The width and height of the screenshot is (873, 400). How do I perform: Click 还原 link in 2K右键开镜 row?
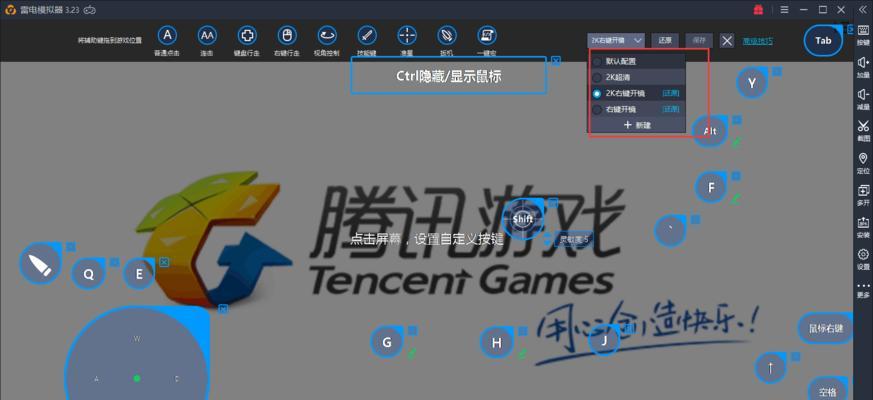coord(671,93)
